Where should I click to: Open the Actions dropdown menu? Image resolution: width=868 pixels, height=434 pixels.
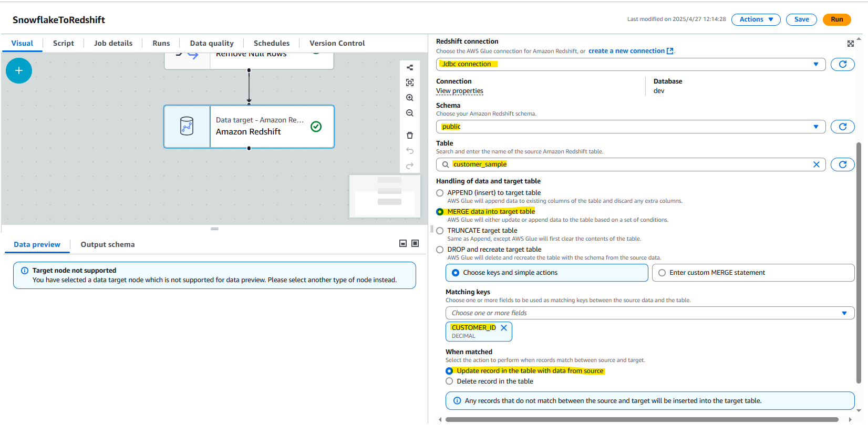[x=756, y=19]
